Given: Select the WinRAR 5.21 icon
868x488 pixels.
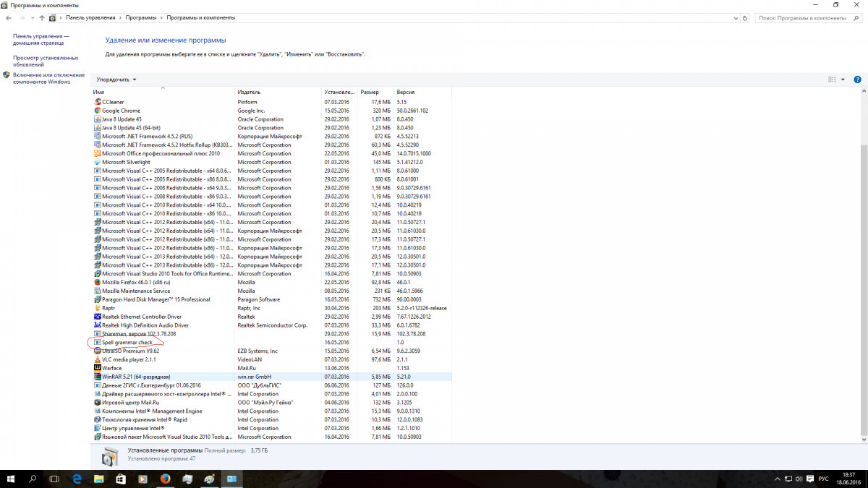Looking at the screenshot, I should pos(98,377).
